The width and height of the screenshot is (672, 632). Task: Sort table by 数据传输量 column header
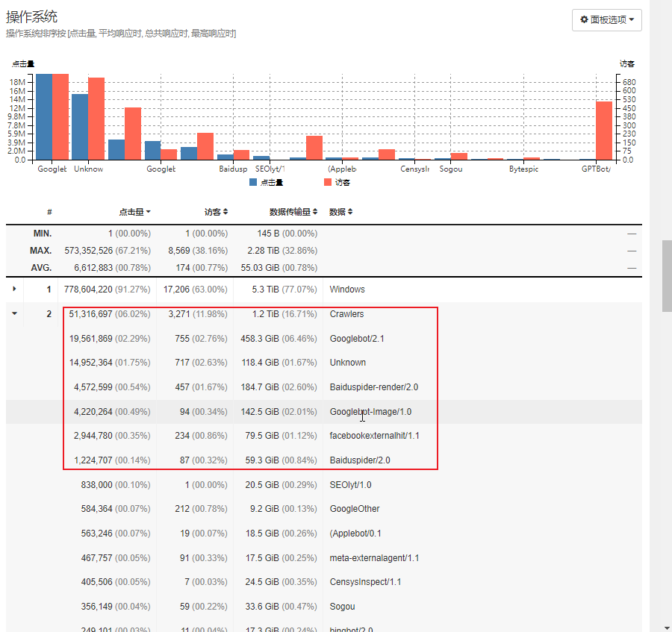[293, 212]
